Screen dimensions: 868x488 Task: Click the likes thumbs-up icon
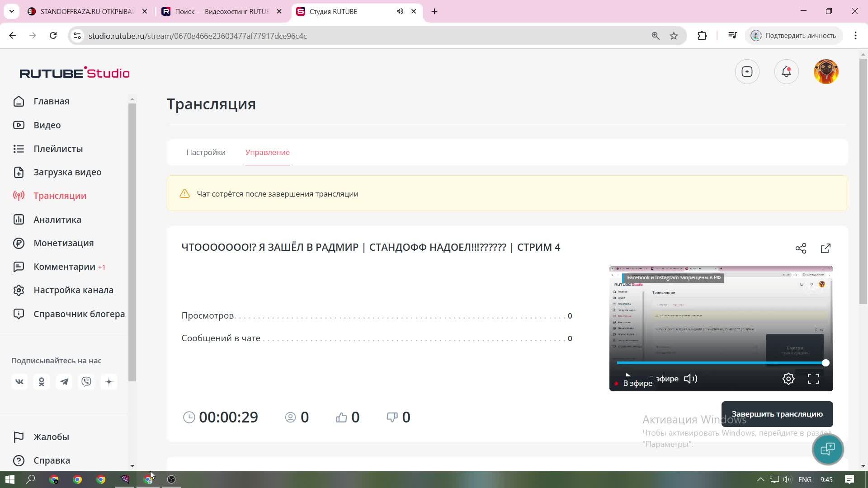click(x=342, y=418)
